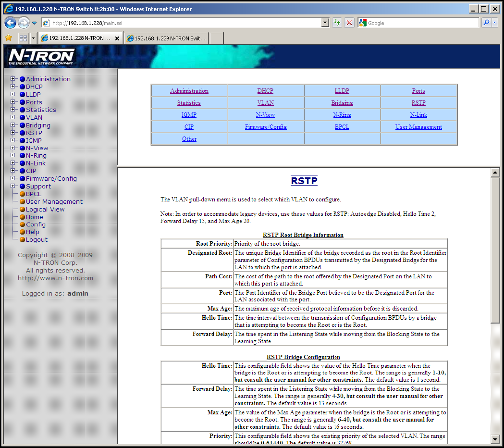This screenshot has height=448, width=504.
Task: Click orange ball icon beside User Management
Action: [x=22, y=202]
